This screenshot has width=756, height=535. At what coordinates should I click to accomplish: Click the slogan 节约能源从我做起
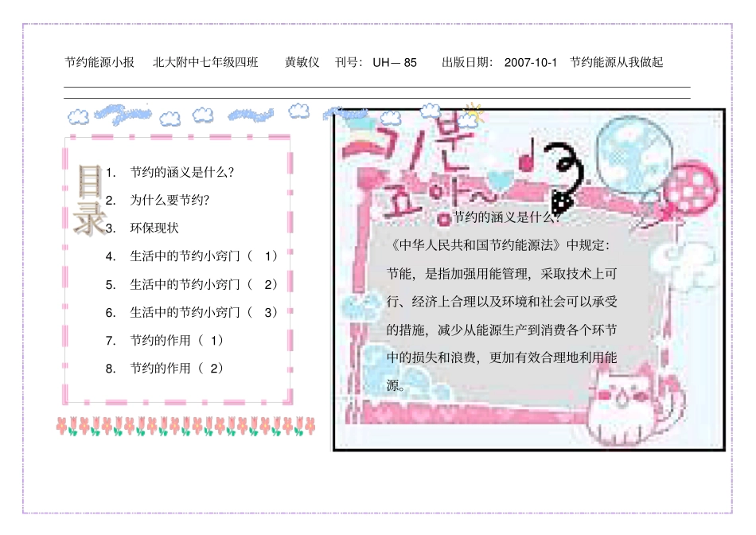(x=616, y=62)
